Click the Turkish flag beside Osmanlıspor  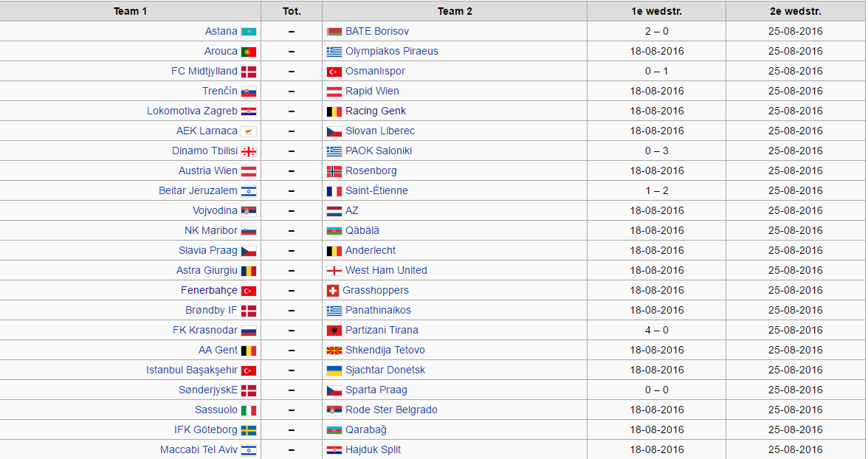334,72
